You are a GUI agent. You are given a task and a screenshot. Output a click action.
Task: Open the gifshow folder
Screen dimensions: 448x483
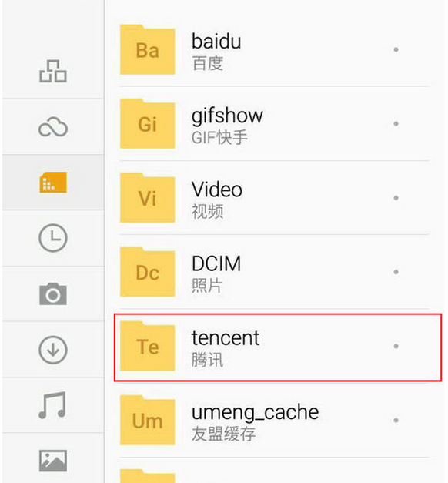tap(274, 124)
